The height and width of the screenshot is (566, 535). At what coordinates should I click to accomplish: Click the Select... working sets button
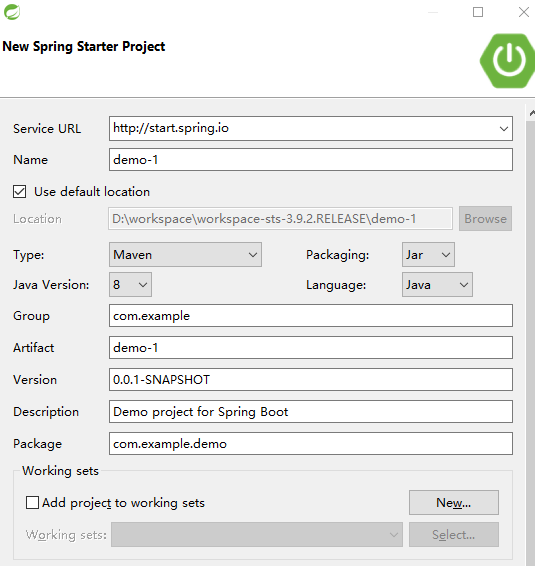[x=454, y=534]
